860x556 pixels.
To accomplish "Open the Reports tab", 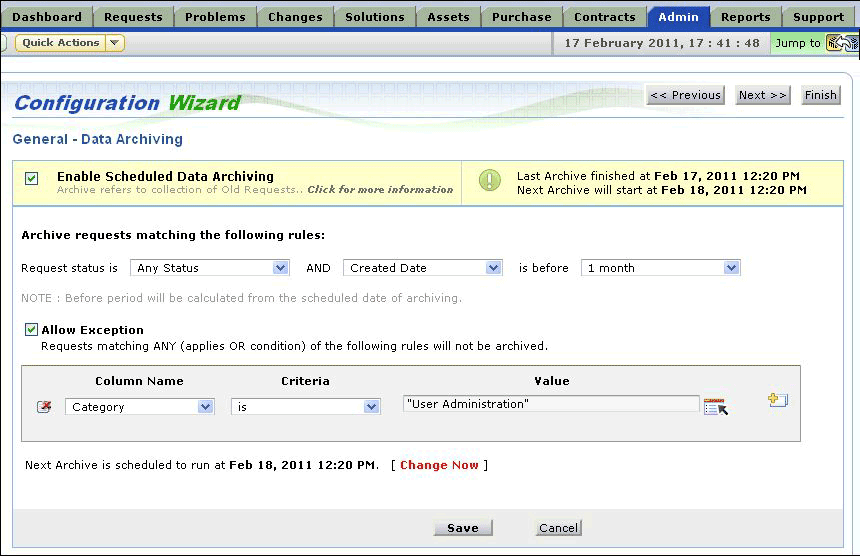I will [745, 17].
